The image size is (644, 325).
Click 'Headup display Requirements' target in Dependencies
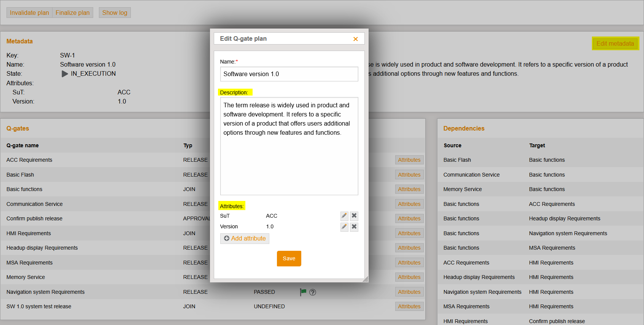[564, 218]
